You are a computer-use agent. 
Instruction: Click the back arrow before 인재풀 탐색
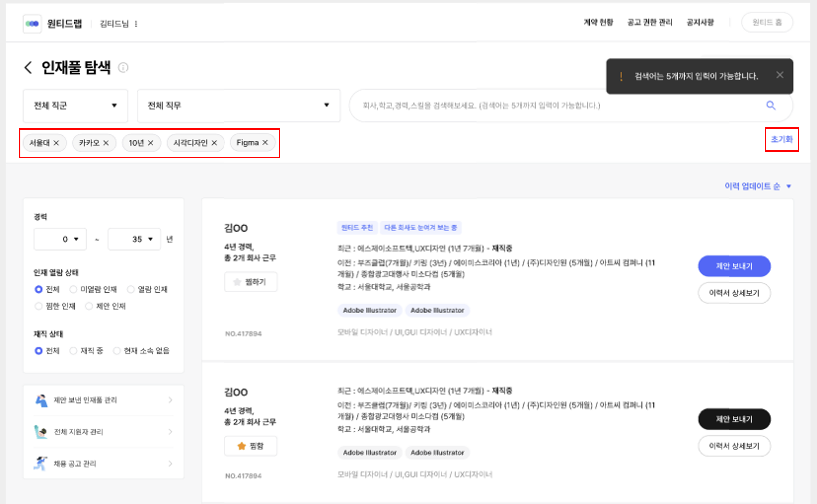click(x=27, y=68)
